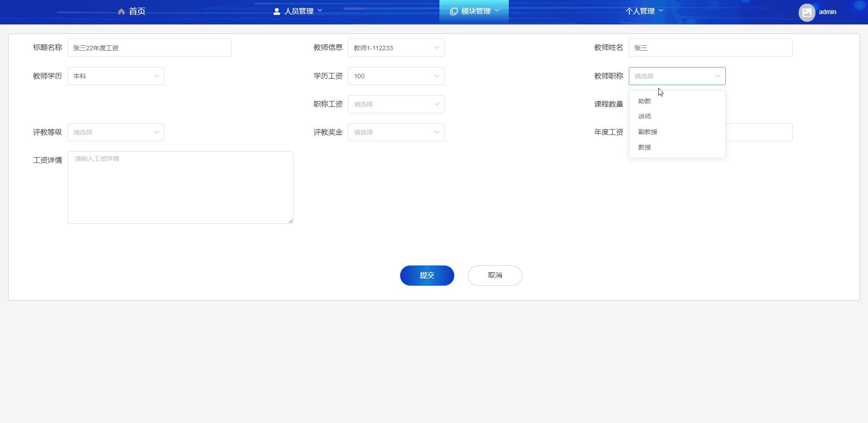Click the 教师学历 field label
Screen dimensions: 868x423
(x=48, y=76)
